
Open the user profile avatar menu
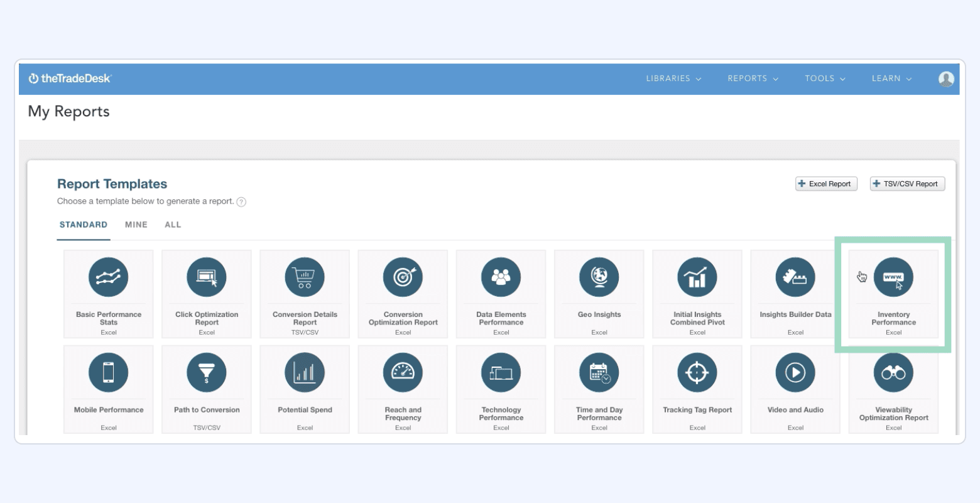(946, 79)
